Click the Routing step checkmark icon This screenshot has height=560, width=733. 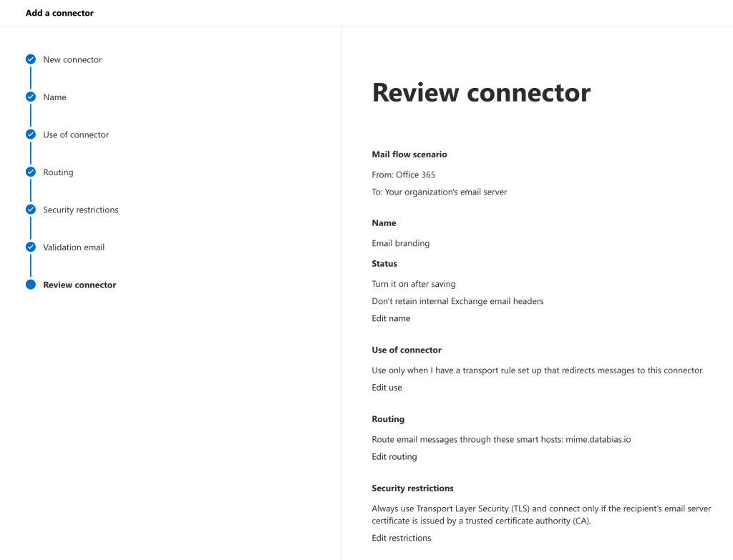31,172
